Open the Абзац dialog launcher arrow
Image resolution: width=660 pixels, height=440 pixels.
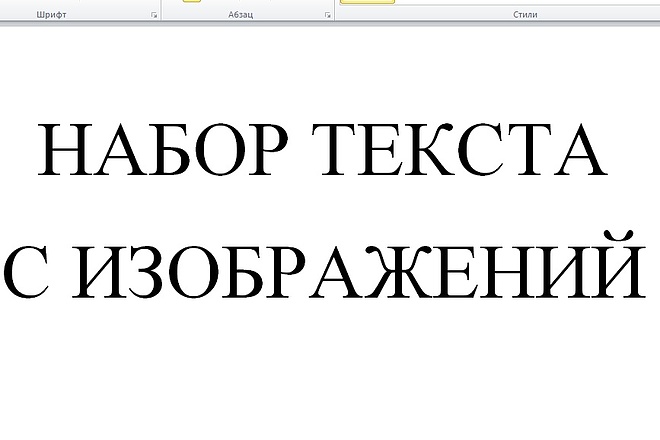(x=327, y=15)
